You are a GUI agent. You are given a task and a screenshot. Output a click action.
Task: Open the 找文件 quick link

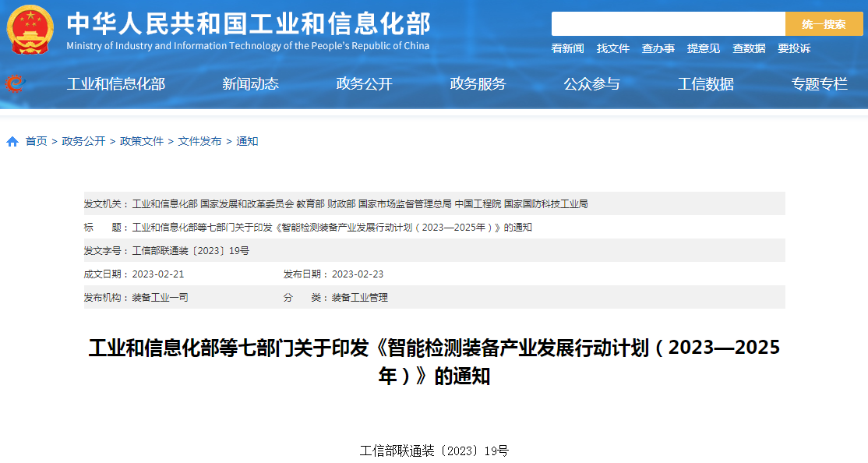[x=612, y=49]
